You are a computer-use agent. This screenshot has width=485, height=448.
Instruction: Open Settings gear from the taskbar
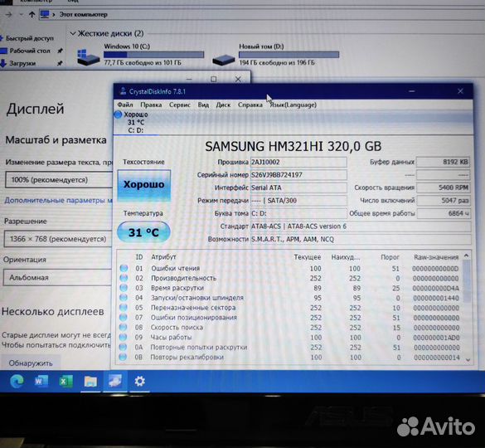point(139,381)
